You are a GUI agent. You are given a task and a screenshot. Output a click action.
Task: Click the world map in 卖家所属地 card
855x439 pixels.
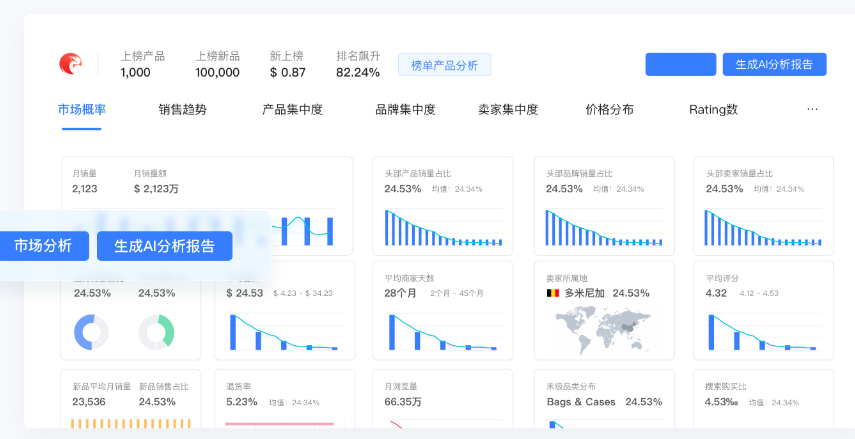tap(604, 329)
